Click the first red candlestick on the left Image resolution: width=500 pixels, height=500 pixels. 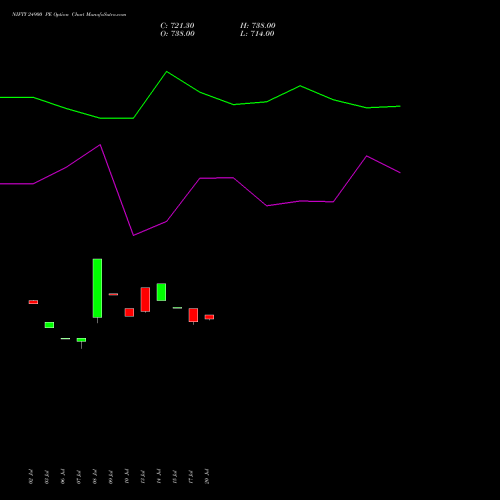pos(33,302)
